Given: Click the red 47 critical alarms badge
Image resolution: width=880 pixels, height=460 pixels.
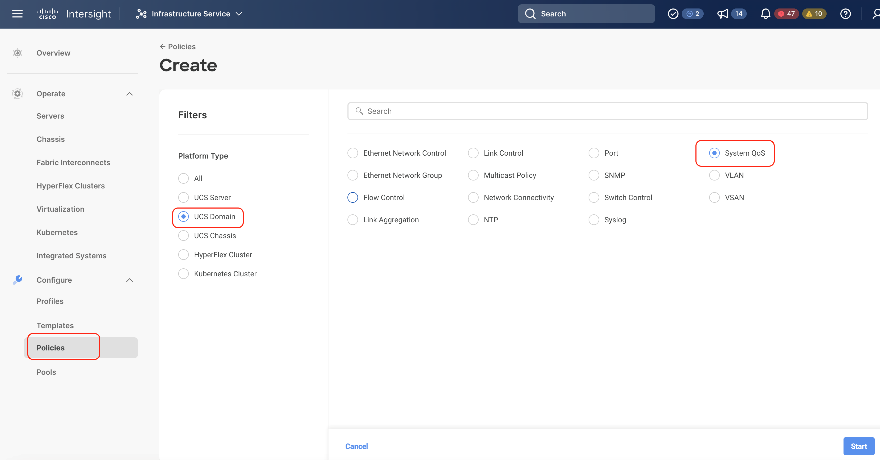Looking at the screenshot, I should click(786, 14).
